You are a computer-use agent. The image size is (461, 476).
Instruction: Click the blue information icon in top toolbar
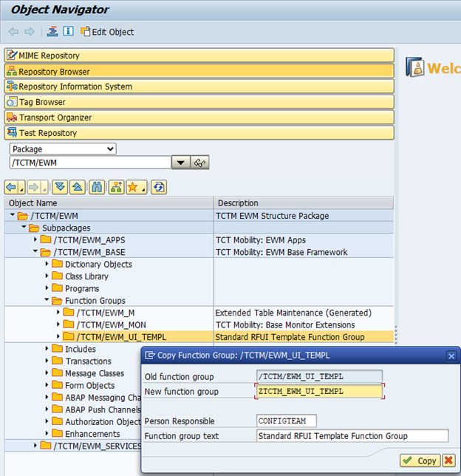click(x=68, y=32)
